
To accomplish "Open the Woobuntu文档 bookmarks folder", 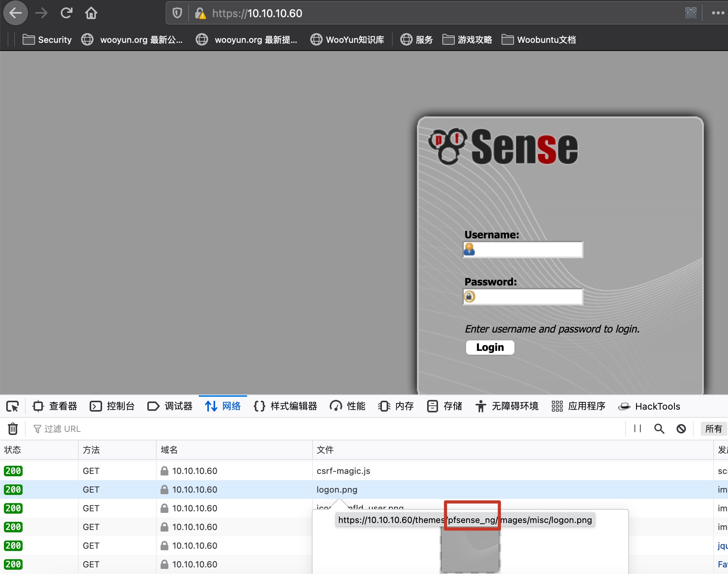I will click(x=539, y=40).
